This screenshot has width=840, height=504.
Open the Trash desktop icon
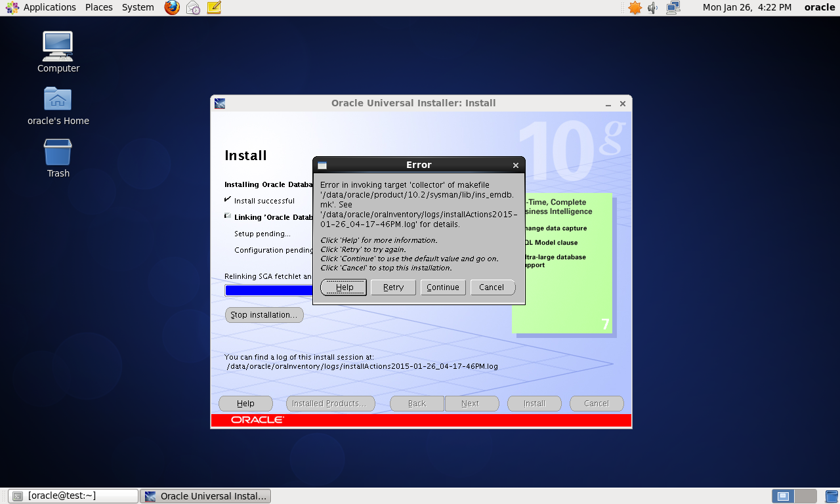(58, 158)
